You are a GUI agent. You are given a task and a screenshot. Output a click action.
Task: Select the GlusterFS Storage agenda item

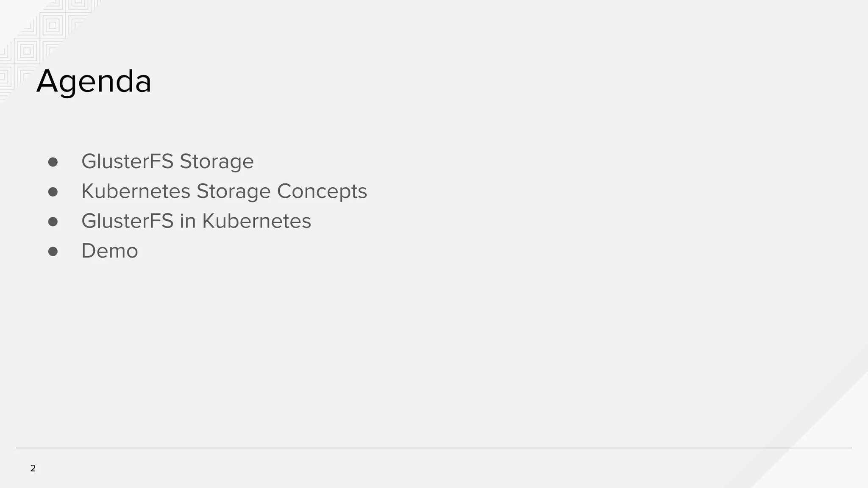[x=167, y=161]
